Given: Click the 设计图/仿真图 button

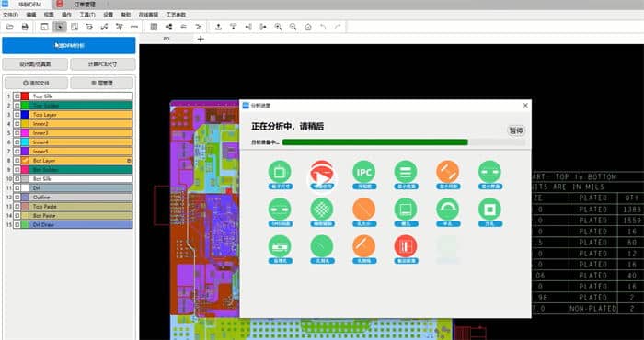Looking at the screenshot, I should tap(35, 64).
